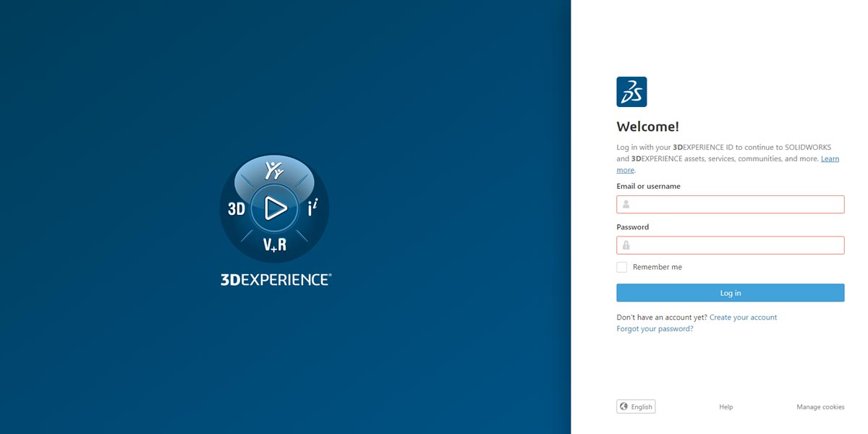Select the compass top people quadrant
This screenshot has width=868, height=434.
[x=274, y=171]
